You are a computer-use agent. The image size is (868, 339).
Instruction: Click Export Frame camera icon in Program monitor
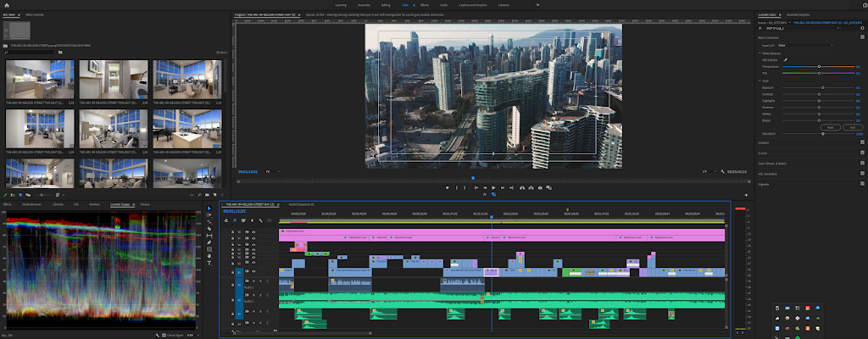[540, 188]
